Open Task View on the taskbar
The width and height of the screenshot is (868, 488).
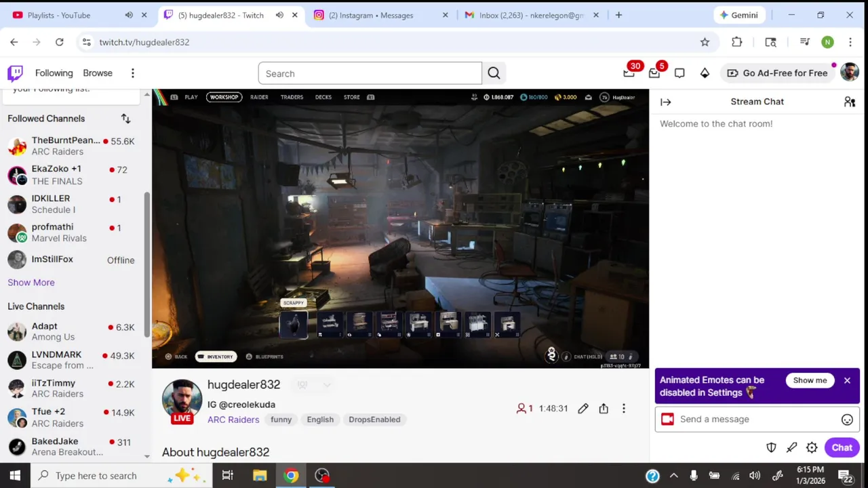point(228,476)
